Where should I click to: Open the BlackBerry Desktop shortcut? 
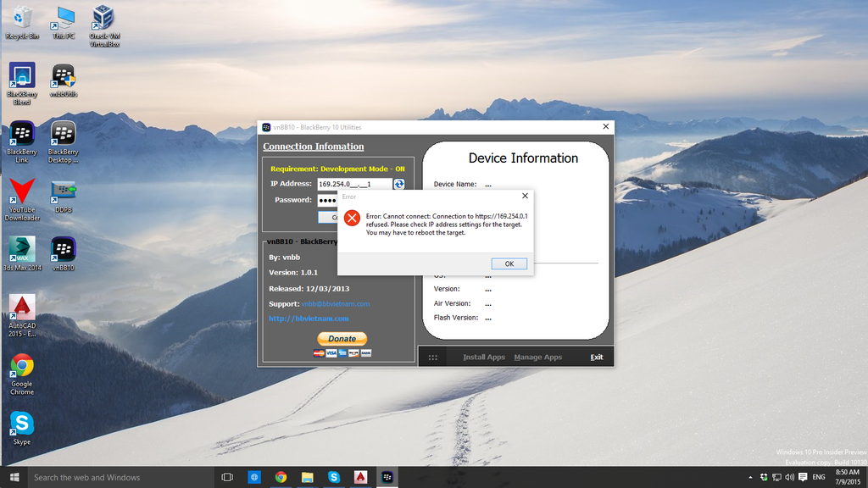(63, 142)
